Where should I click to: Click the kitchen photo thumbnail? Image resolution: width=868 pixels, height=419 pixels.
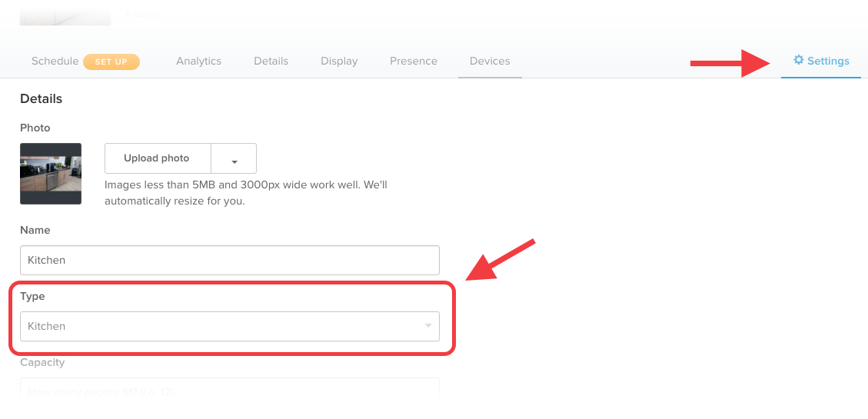(51, 174)
